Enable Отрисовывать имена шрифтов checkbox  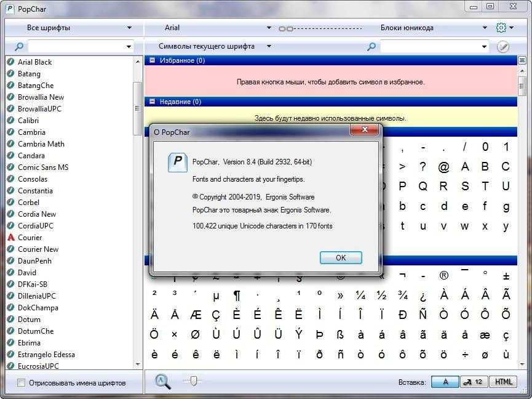pyautogui.click(x=21, y=383)
